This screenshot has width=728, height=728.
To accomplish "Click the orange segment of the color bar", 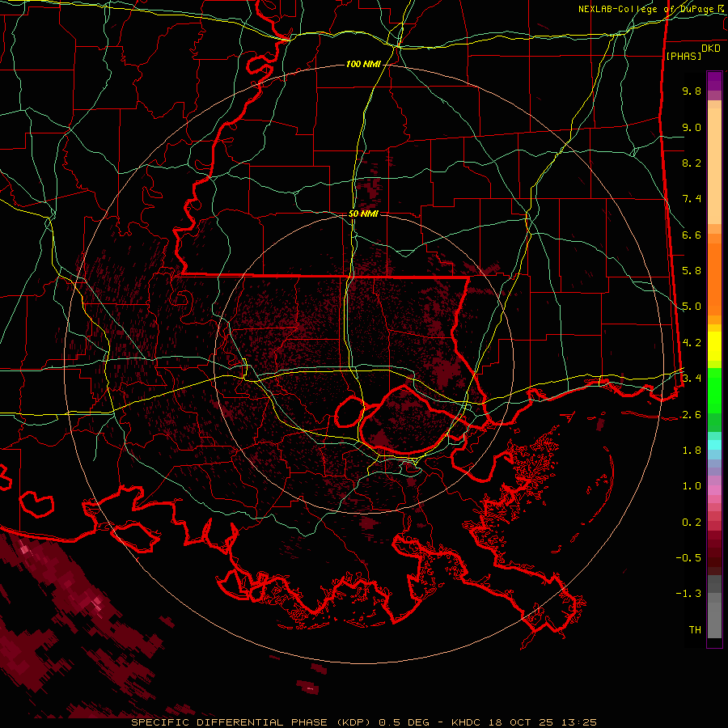I will pyautogui.click(x=714, y=278).
